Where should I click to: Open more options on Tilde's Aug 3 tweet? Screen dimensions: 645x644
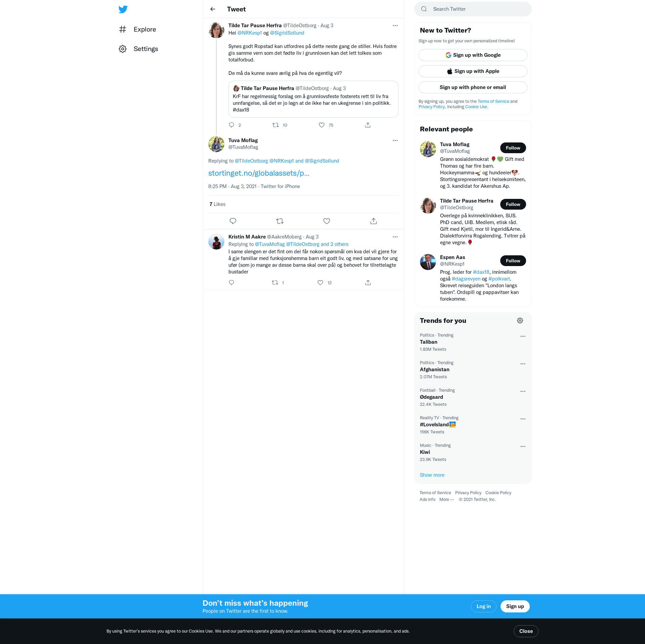(x=395, y=26)
